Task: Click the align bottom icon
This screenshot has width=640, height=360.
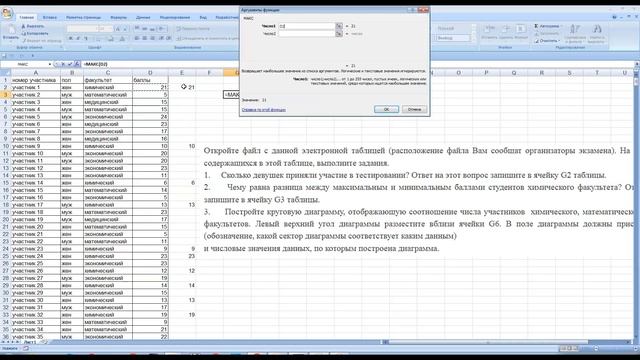Action: 152,29
